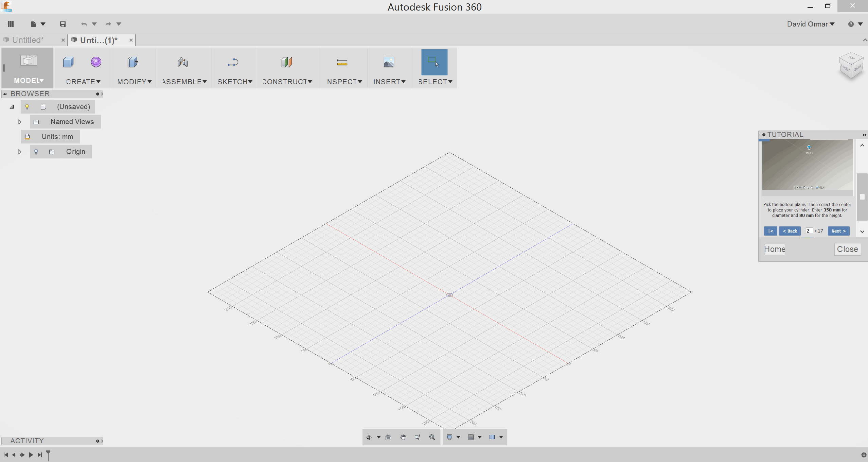
Task: Click the Look At tool icon
Action: point(388,437)
